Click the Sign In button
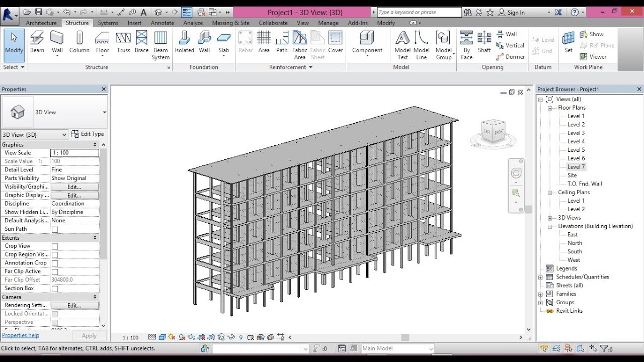The height and width of the screenshot is (362, 644). (x=511, y=13)
